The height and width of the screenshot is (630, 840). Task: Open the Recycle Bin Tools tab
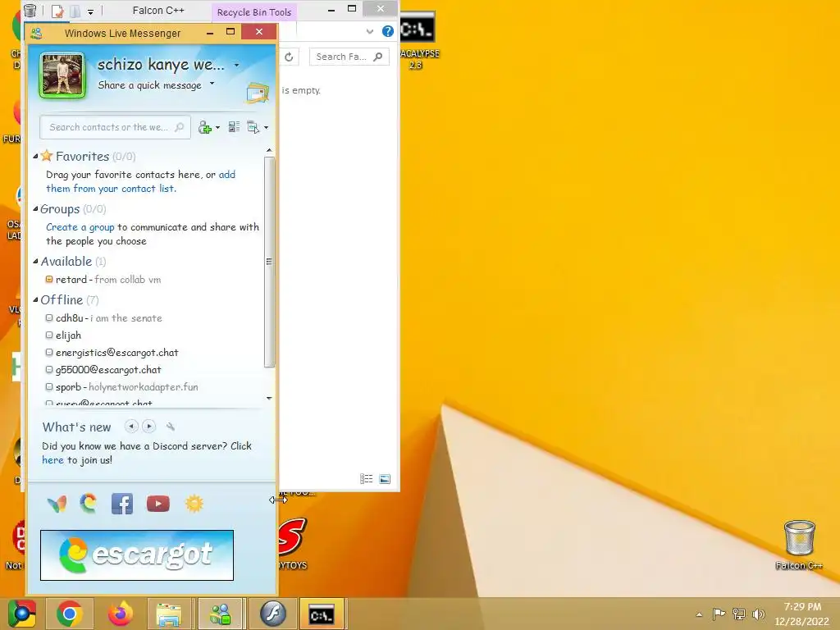pos(254,11)
